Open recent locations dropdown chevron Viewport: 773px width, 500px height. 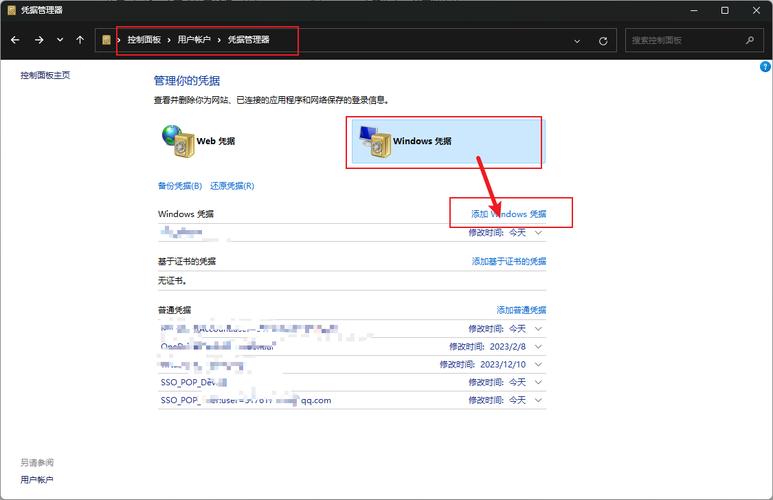coord(60,40)
